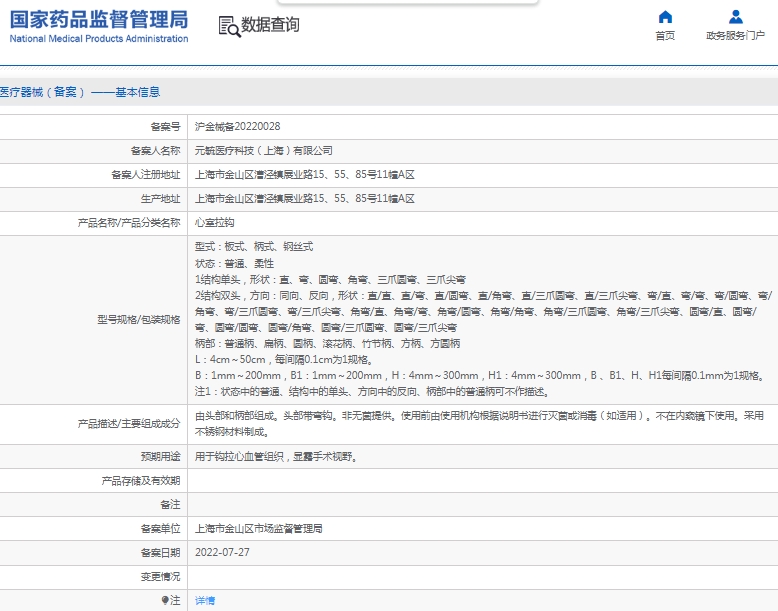Click the 数据查询 heading text
This screenshot has height=611, width=778.
(x=270, y=24)
